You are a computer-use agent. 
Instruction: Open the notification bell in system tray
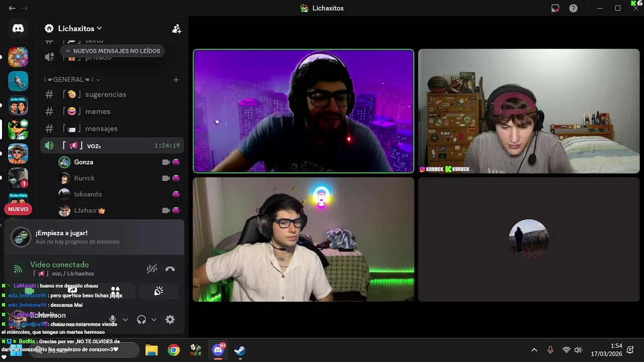(630, 350)
